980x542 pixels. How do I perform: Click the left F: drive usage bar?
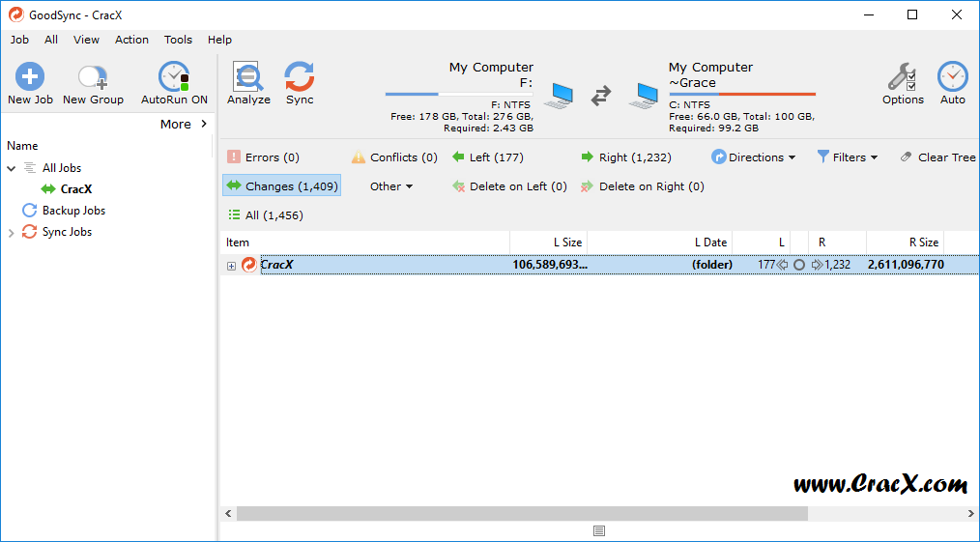(x=459, y=95)
